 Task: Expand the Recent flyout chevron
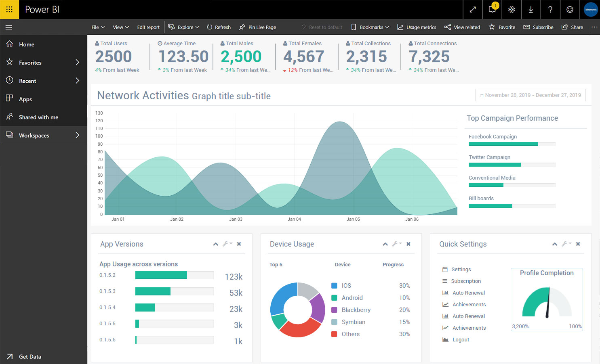click(77, 80)
